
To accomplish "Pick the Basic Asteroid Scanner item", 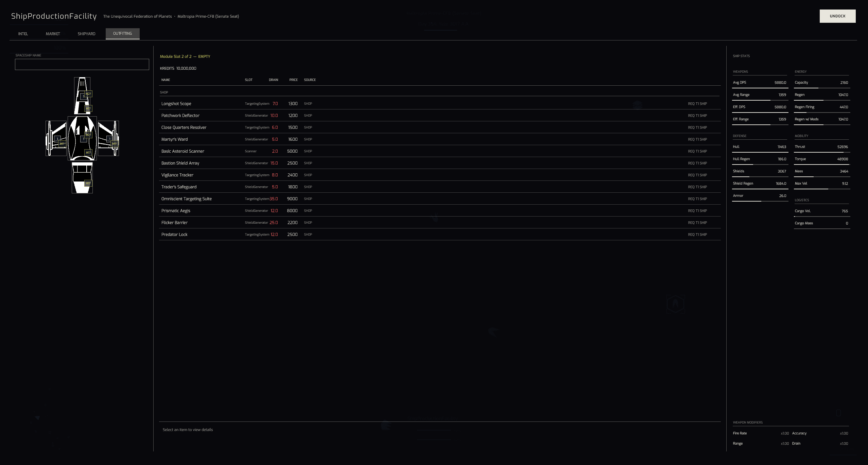I will coord(183,151).
